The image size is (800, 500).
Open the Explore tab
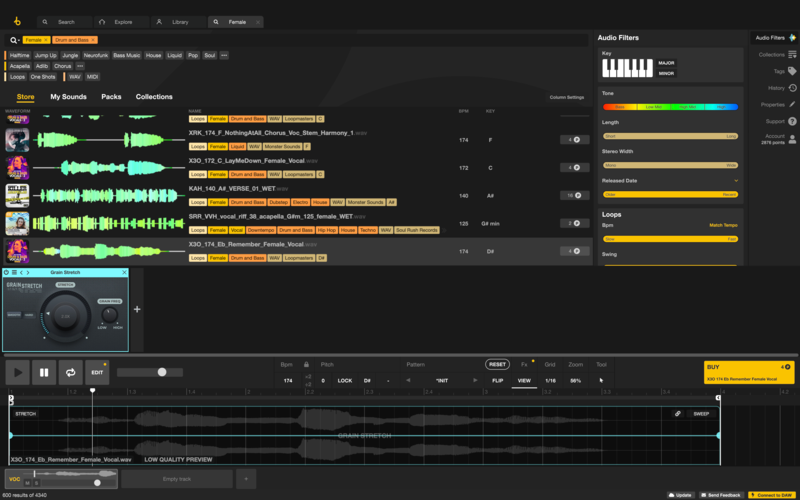[x=121, y=22]
